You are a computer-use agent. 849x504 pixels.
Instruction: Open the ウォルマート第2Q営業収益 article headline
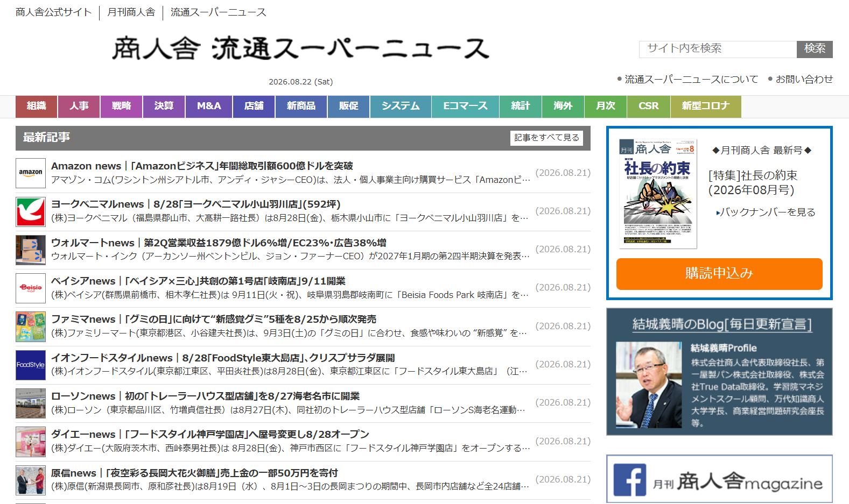pos(219,243)
